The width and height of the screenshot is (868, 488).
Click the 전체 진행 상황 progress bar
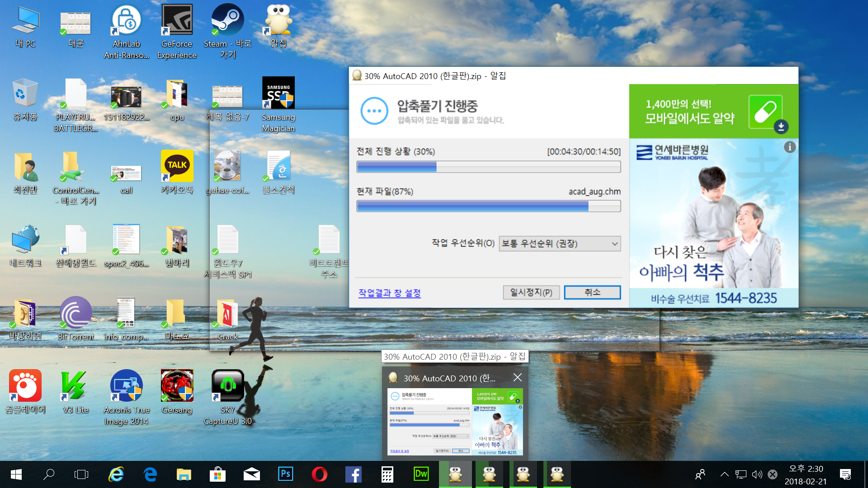pos(488,167)
